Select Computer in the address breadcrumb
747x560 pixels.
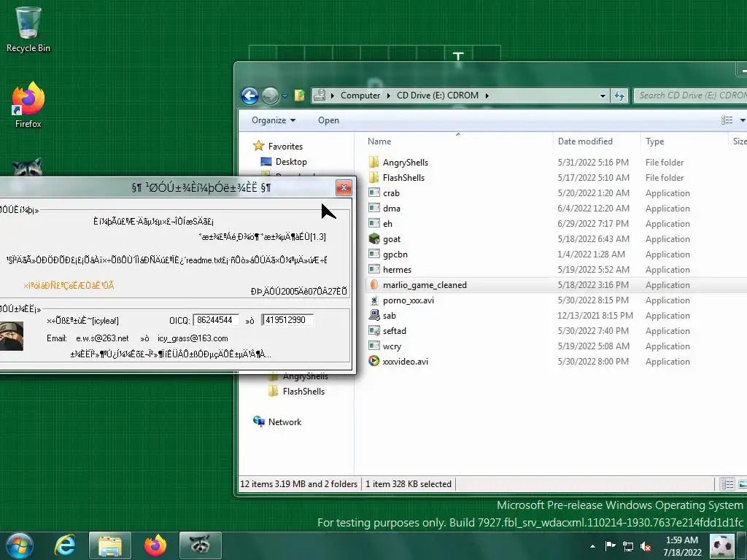pyautogui.click(x=360, y=96)
